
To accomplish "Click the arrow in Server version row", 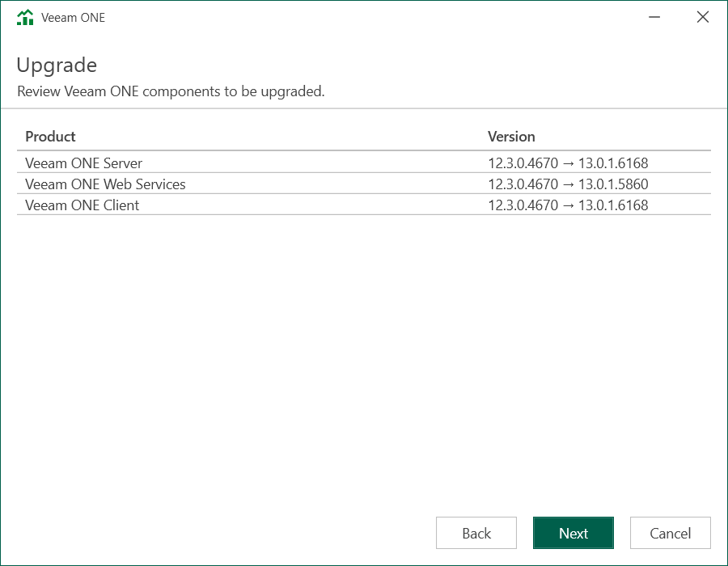I will point(568,163).
